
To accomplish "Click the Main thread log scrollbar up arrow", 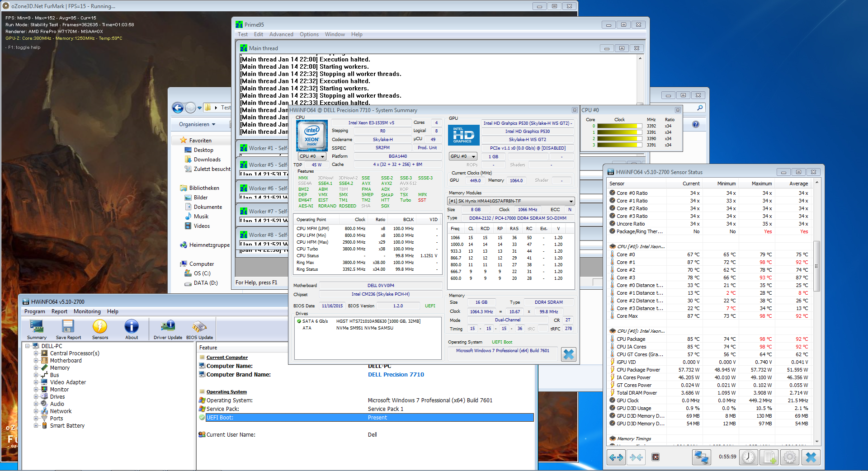I will coord(640,59).
